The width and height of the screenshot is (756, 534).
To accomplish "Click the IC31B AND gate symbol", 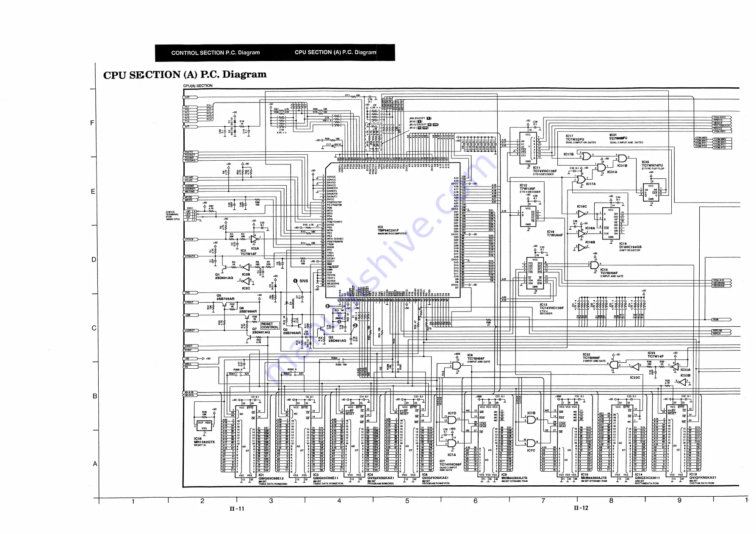I will coord(622,158).
